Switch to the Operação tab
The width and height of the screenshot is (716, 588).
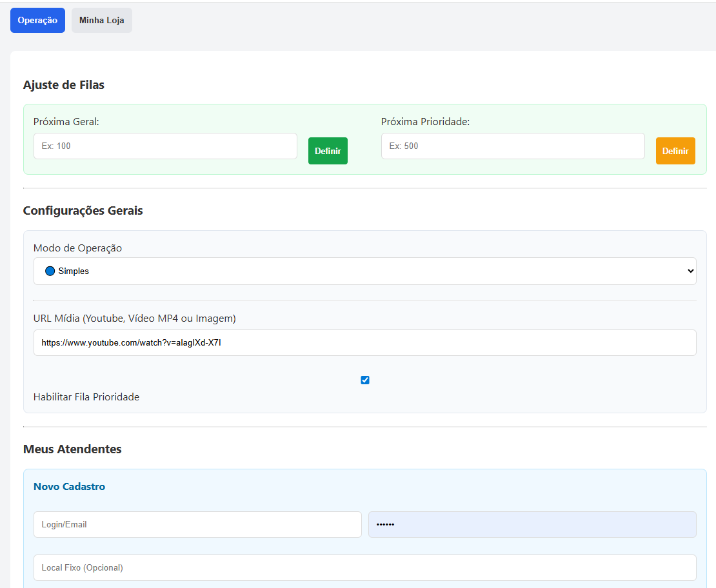coord(37,21)
